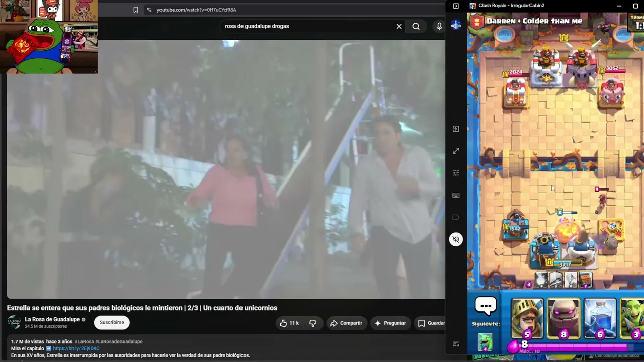644x362 pixels.
Task: Open the keyboard controls icon in the sidebar
Action: [456, 195]
